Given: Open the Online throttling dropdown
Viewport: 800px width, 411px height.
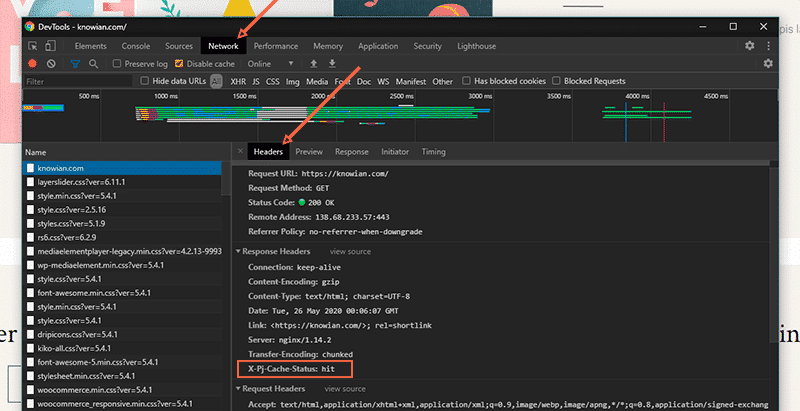Looking at the screenshot, I should 271,64.
